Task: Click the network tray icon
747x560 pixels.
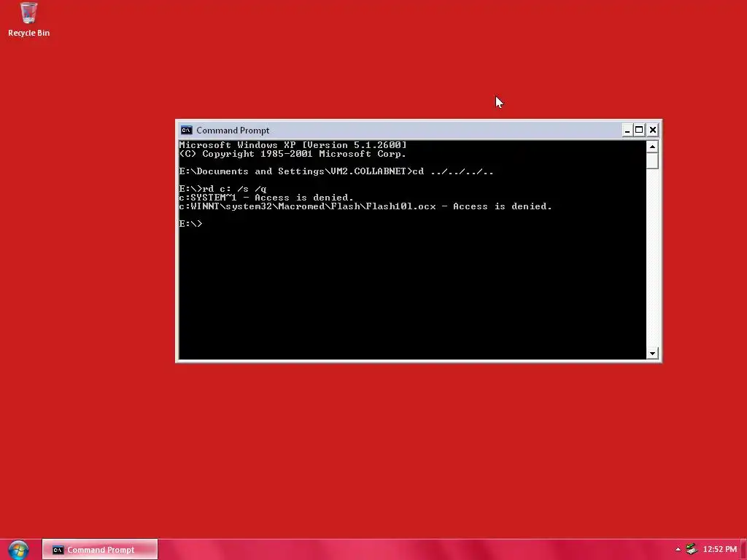Action: (692, 550)
